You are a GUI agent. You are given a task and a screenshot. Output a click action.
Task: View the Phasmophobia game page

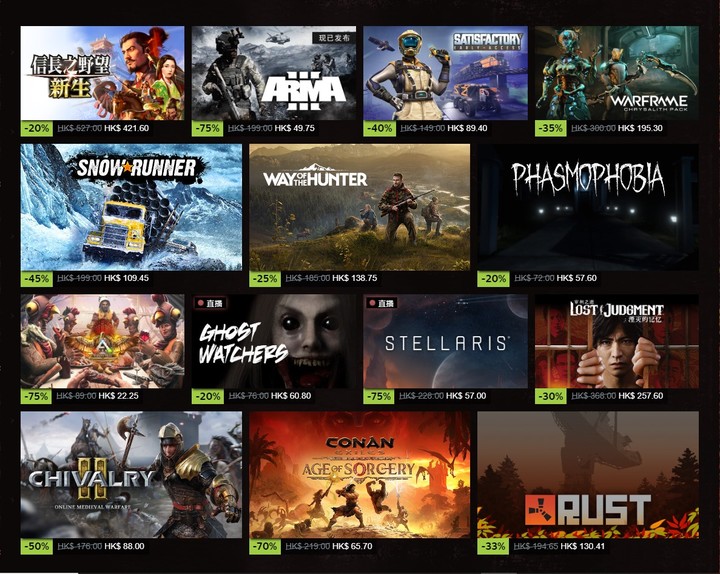tap(588, 207)
